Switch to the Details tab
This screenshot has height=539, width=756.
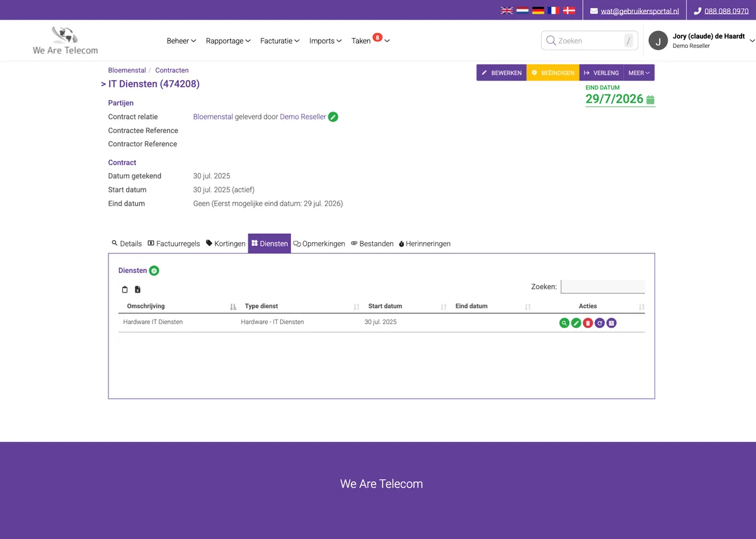(x=127, y=243)
